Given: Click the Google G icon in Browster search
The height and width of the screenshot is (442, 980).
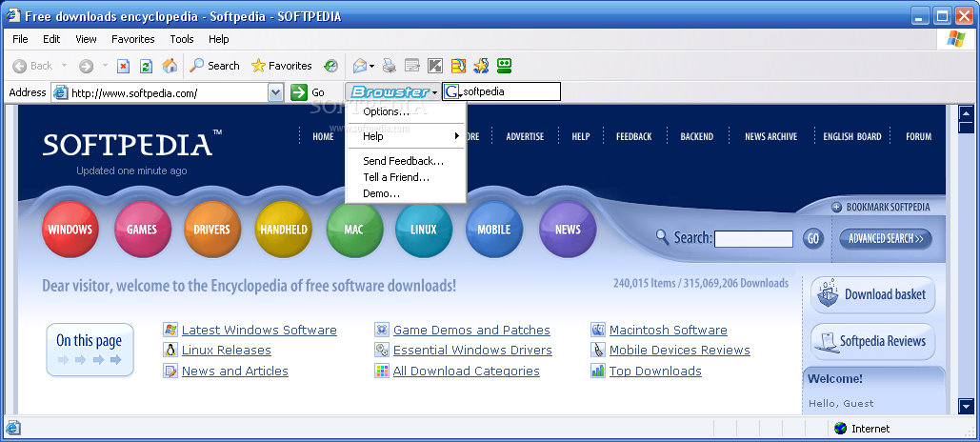Looking at the screenshot, I should (452, 91).
